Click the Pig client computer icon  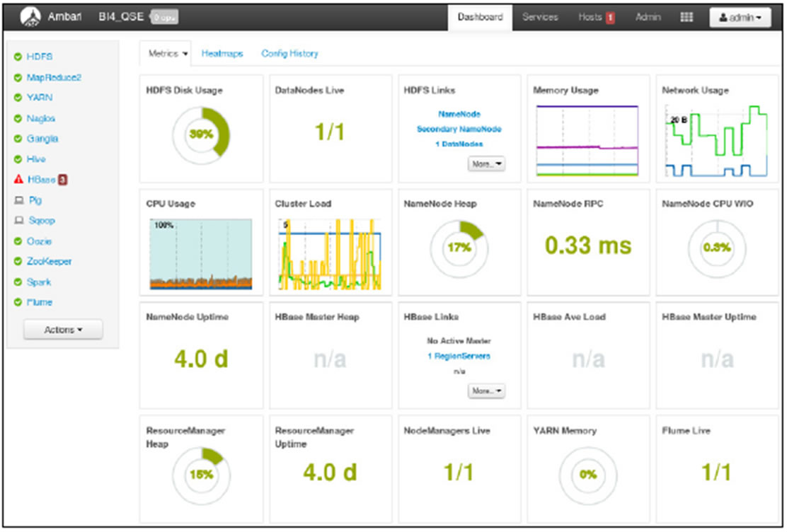pyautogui.click(x=18, y=200)
